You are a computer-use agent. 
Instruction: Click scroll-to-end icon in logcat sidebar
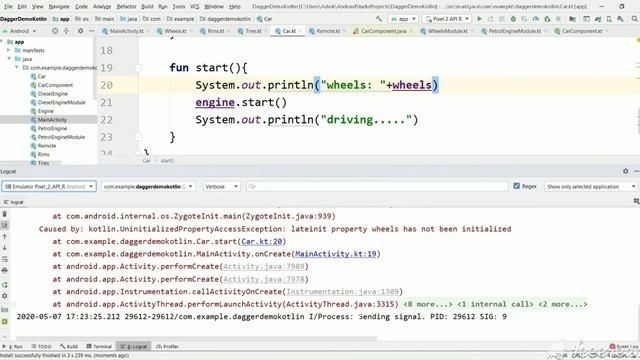pyautogui.click(x=4, y=225)
